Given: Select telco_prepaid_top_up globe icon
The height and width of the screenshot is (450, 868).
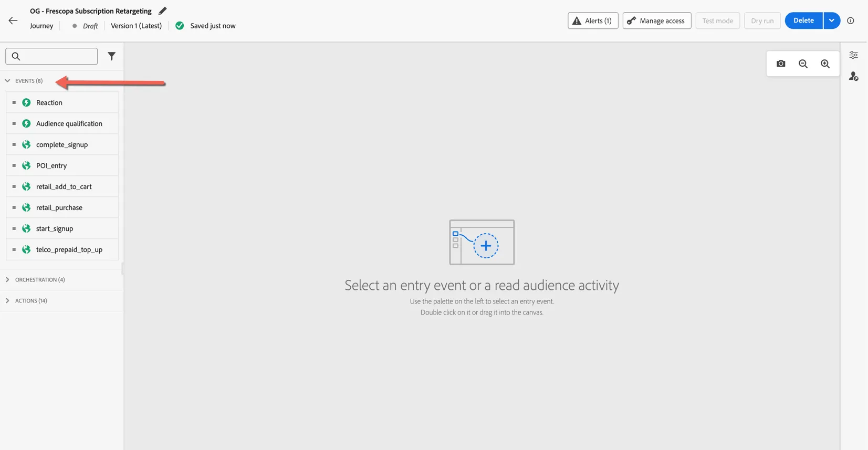Looking at the screenshot, I should 26,249.
